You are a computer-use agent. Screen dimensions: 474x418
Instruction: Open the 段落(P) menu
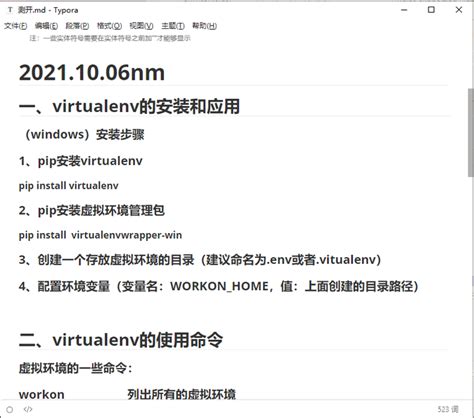(x=77, y=26)
